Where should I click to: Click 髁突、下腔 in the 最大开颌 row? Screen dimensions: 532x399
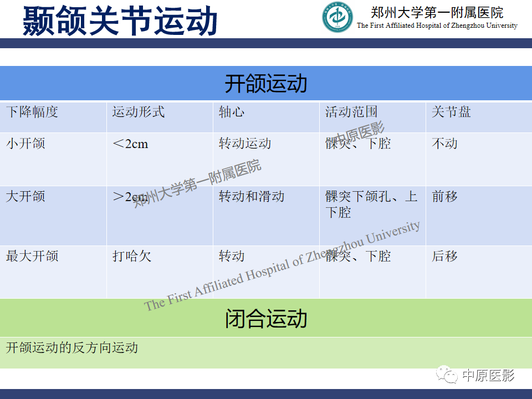pyautogui.click(x=358, y=256)
